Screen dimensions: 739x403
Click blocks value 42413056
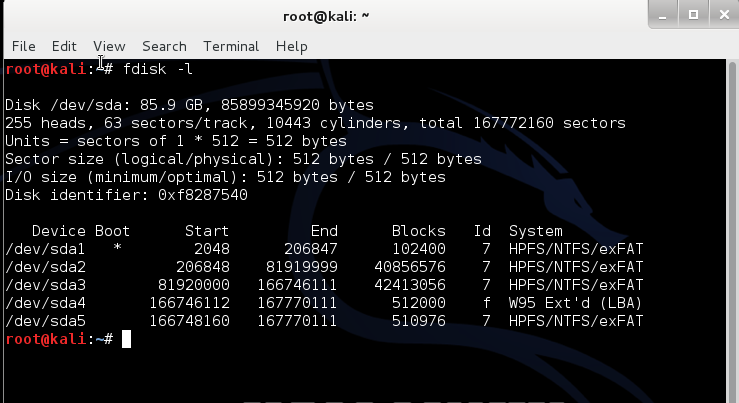click(410, 285)
